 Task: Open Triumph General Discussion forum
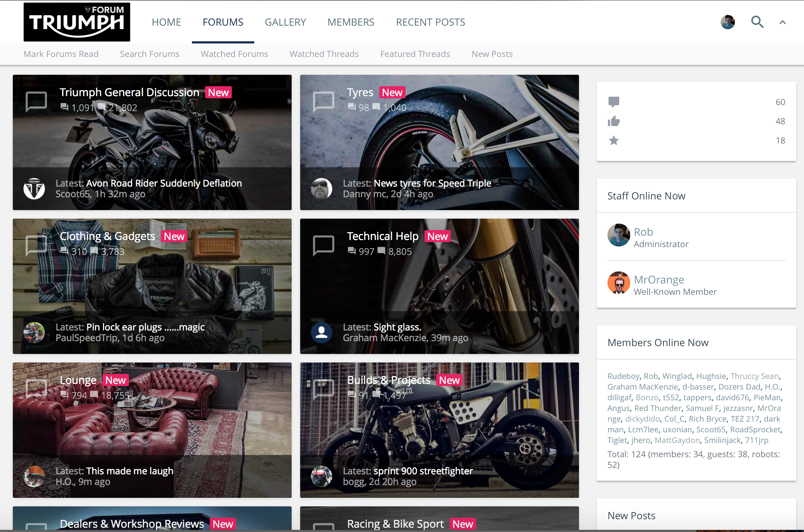pyautogui.click(x=129, y=92)
